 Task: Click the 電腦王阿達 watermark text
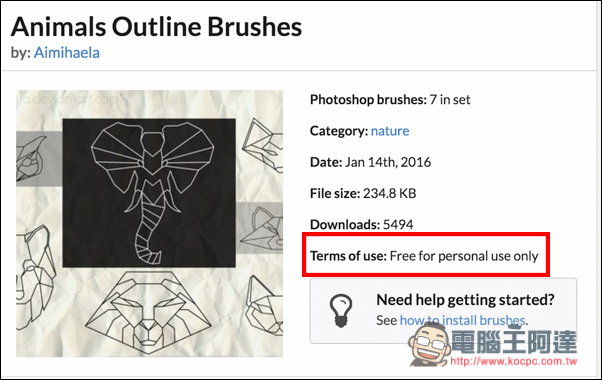514,342
